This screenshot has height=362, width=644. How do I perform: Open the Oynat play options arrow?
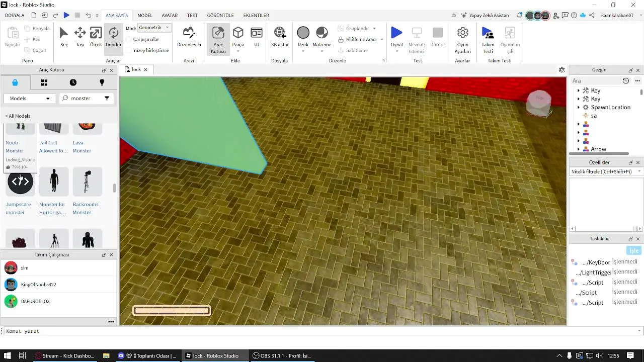[x=396, y=51]
